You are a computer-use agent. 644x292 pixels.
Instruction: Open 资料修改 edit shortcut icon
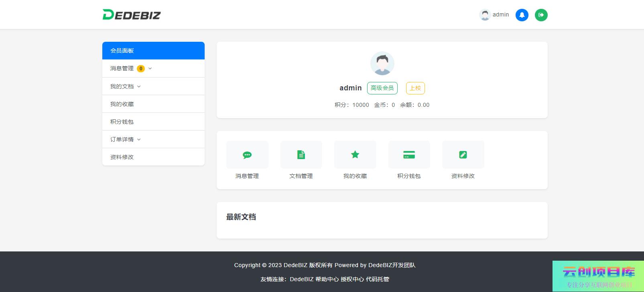pyautogui.click(x=463, y=155)
